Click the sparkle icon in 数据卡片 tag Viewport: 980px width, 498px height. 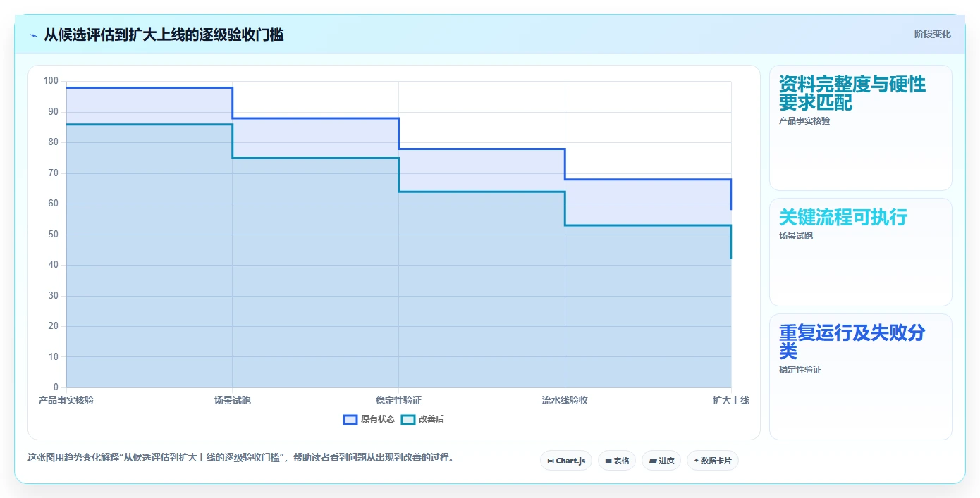697,461
